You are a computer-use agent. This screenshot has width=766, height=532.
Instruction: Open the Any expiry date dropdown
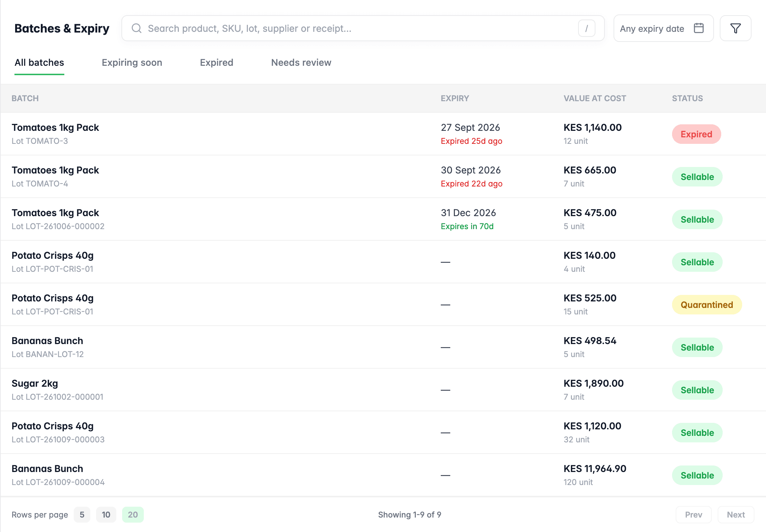pos(663,28)
